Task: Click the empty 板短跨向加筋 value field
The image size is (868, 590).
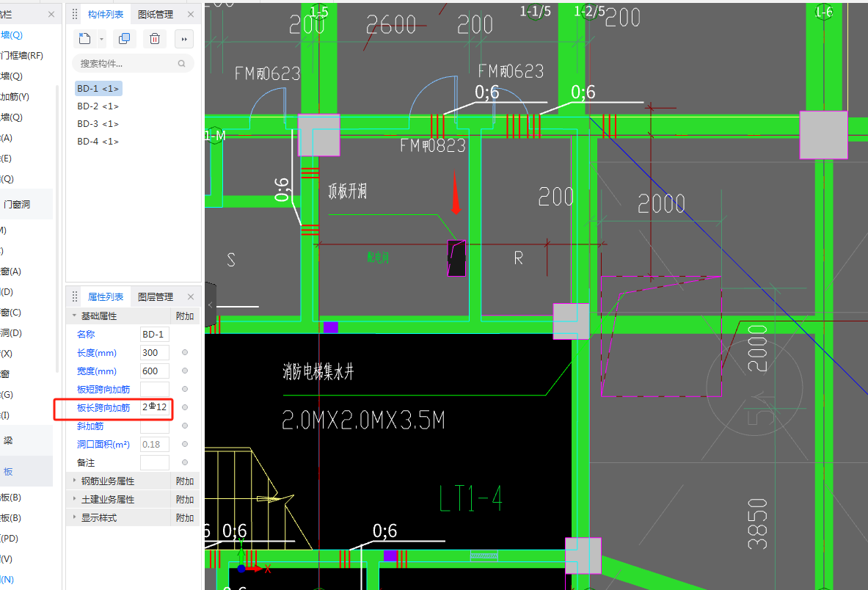Action: [154, 389]
